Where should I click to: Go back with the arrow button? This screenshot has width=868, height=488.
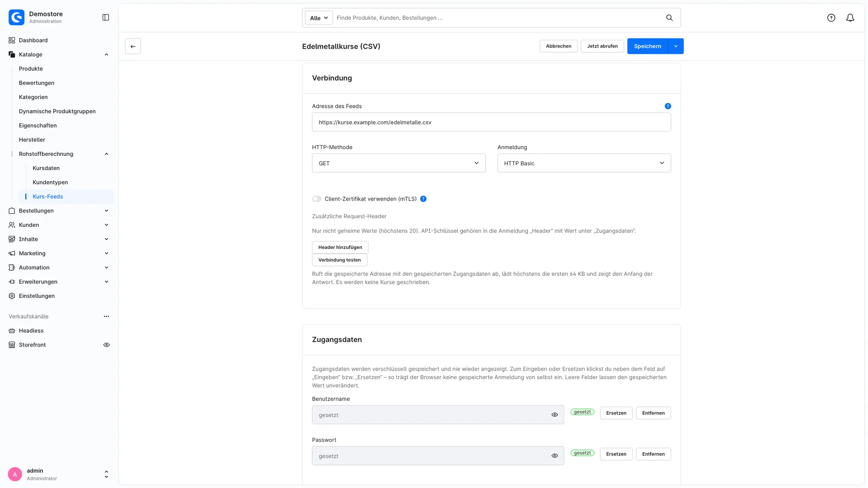click(x=133, y=46)
